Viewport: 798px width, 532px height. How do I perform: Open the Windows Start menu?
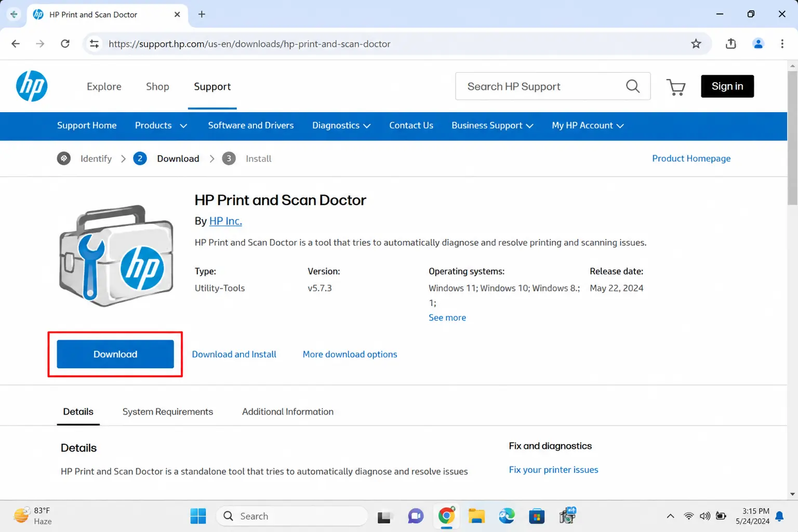[198, 516]
